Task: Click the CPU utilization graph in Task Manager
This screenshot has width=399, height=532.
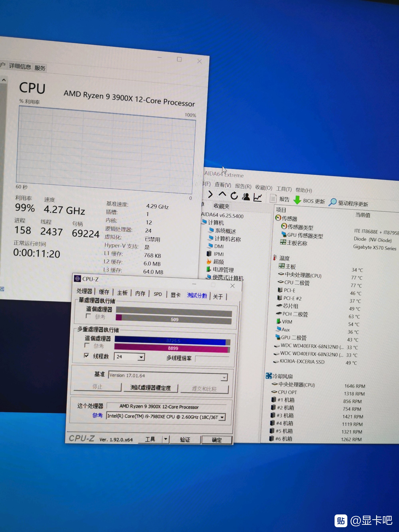Action: pyautogui.click(x=106, y=150)
